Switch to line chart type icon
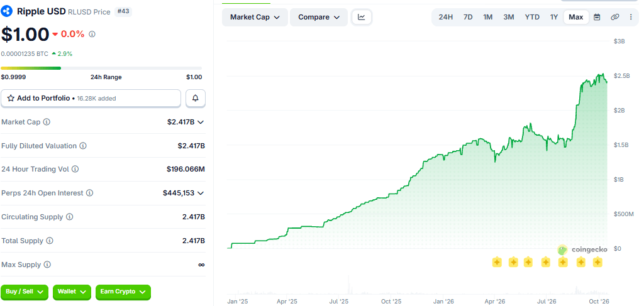 tap(362, 17)
